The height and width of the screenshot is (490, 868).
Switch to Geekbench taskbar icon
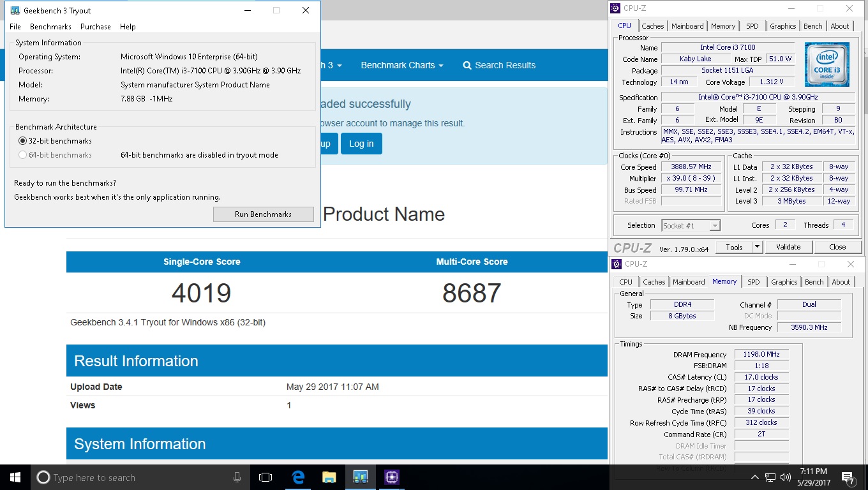pyautogui.click(x=360, y=477)
